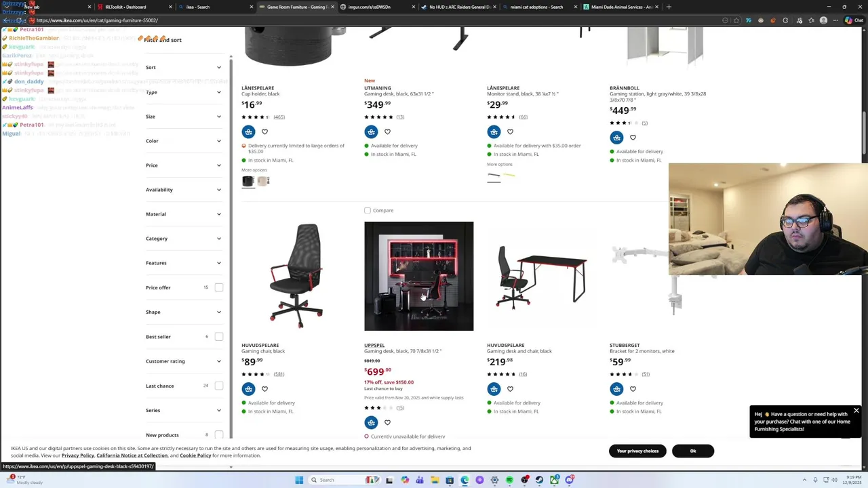Open the Windows Start menu

point(299,480)
